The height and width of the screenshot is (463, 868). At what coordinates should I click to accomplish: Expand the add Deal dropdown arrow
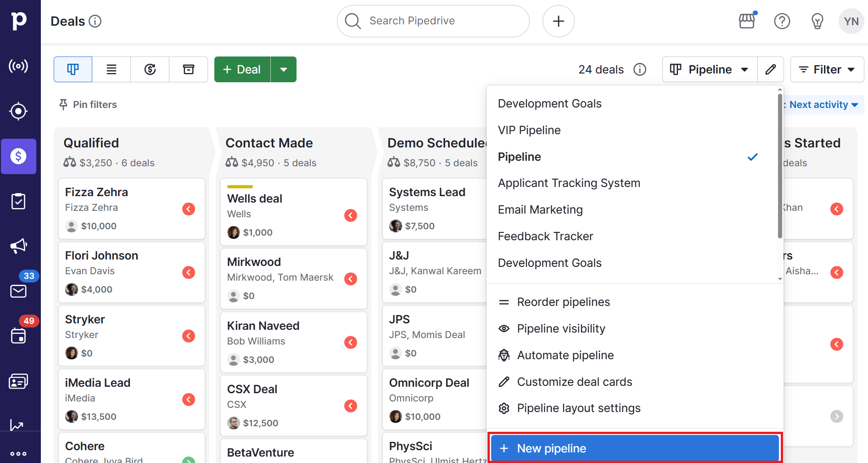[x=284, y=69]
